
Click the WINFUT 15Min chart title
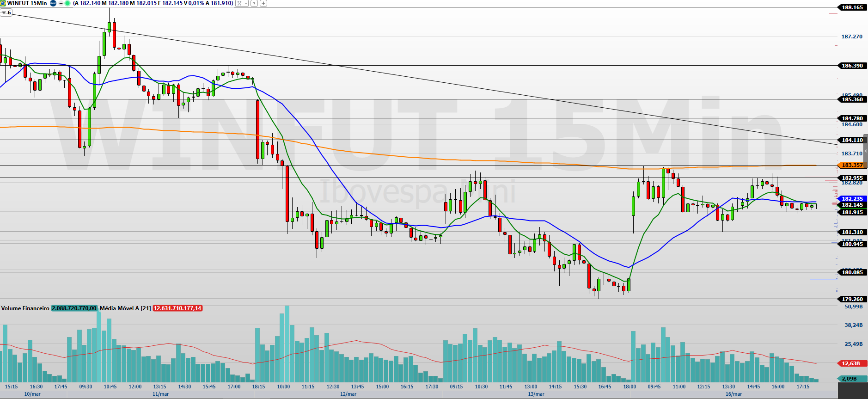(x=27, y=3)
